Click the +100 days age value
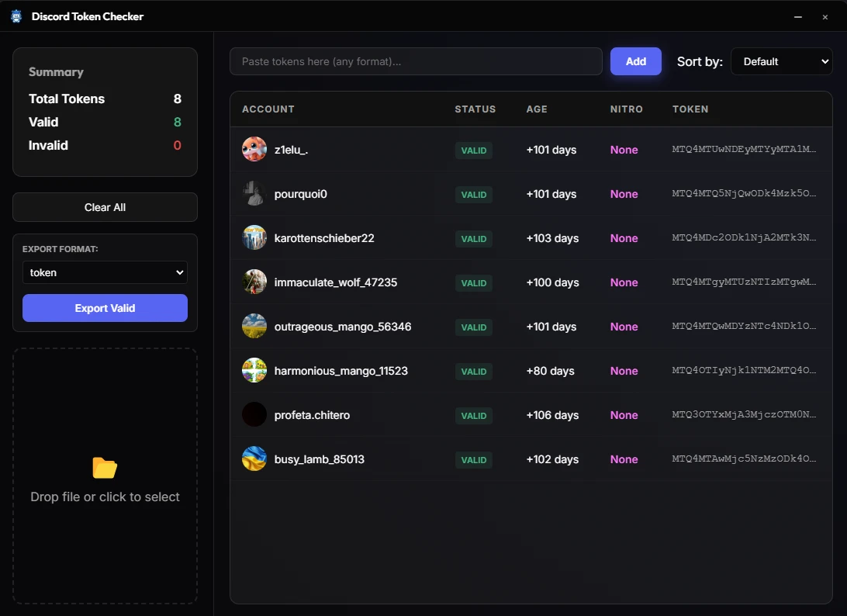 tap(552, 282)
